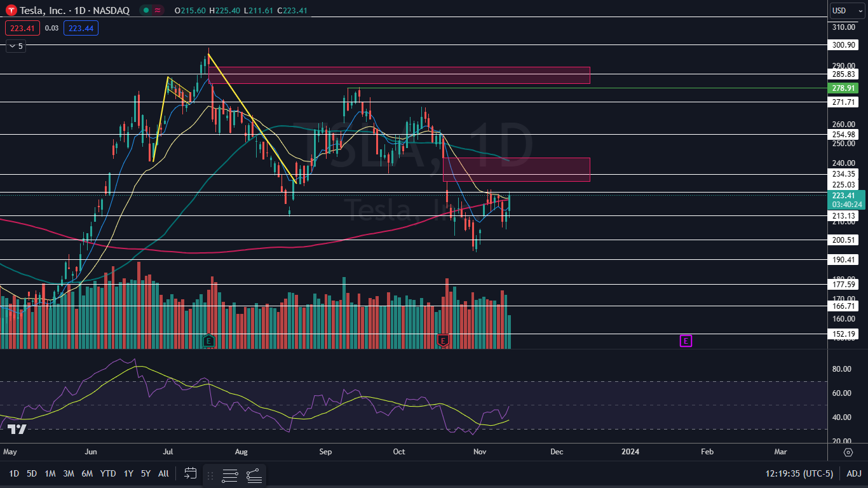The height and width of the screenshot is (488, 868).
Task: Select the 1D time range
Action: click(x=14, y=473)
